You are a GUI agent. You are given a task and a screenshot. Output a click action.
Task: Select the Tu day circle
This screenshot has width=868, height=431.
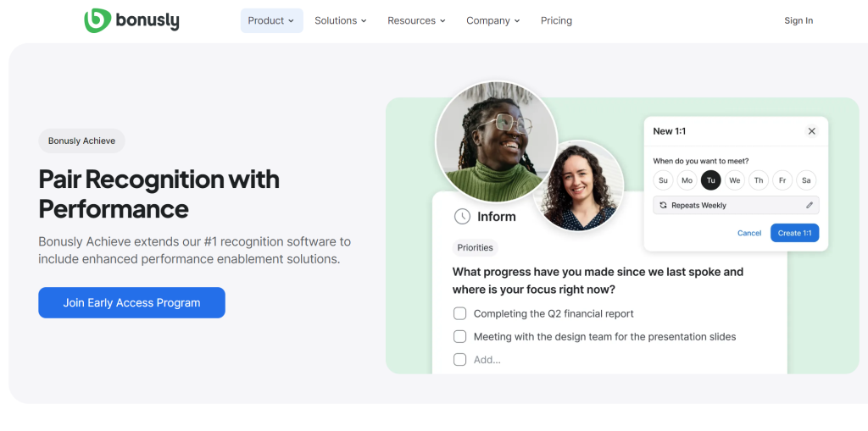click(x=711, y=180)
